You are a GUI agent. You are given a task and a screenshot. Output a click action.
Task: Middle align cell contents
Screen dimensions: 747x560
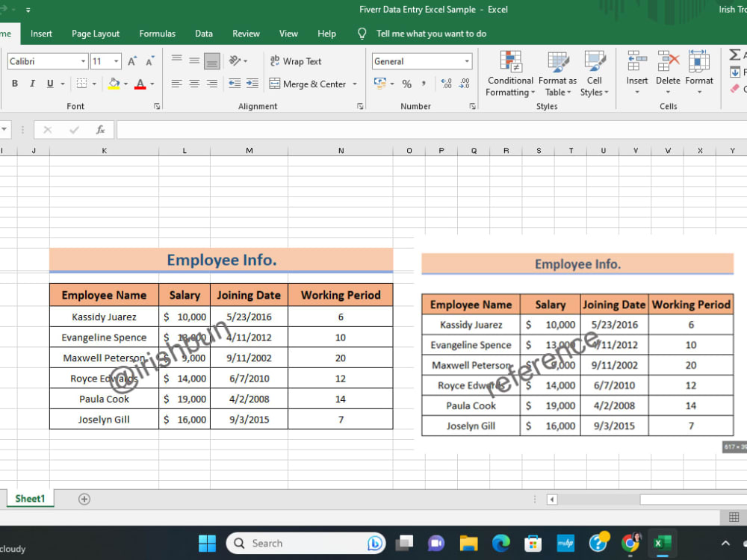[194, 61]
